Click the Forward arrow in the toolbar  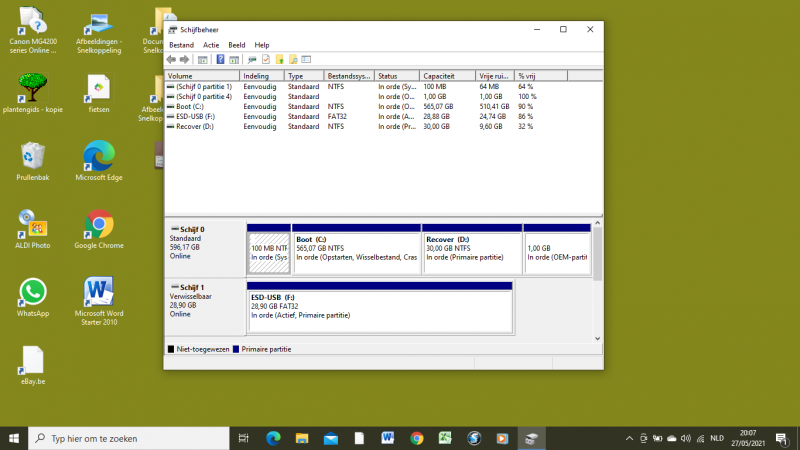[x=184, y=59]
